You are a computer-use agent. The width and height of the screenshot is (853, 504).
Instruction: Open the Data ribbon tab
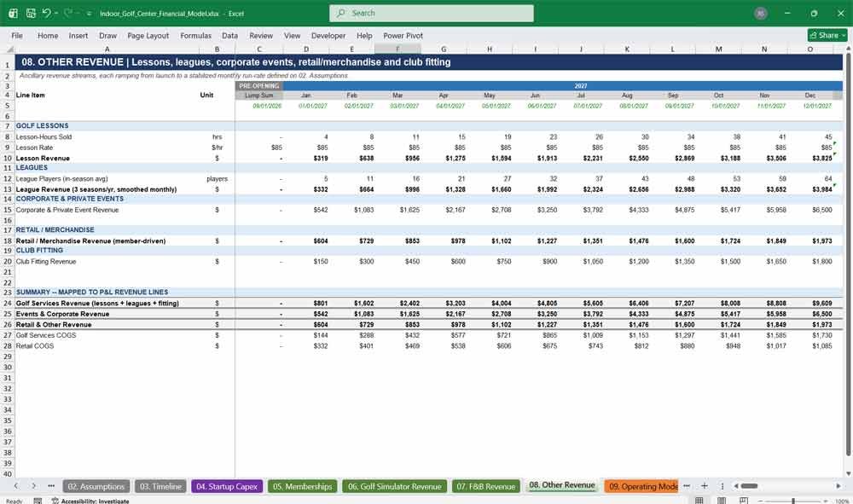coord(229,35)
